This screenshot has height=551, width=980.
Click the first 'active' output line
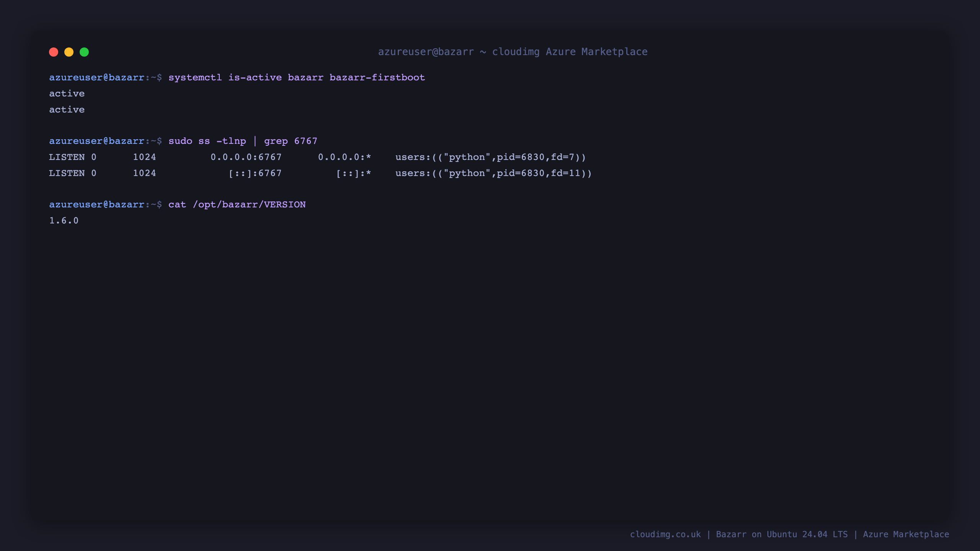click(x=67, y=93)
